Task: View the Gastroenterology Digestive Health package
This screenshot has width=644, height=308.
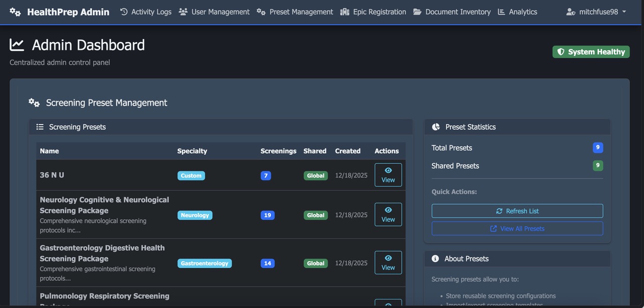Action: coord(387,262)
